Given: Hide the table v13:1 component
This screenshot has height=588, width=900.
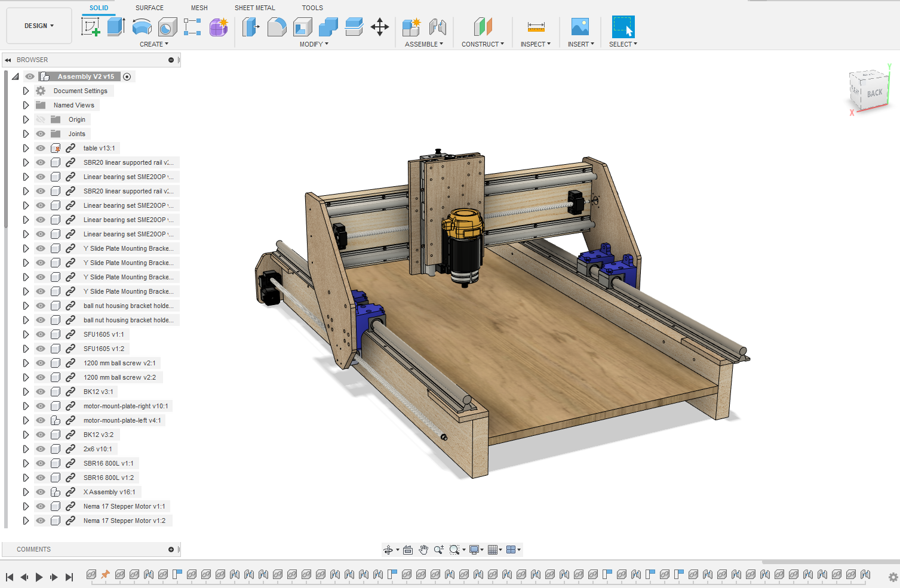Looking at the screenshot, I should [x=41, y=148].
